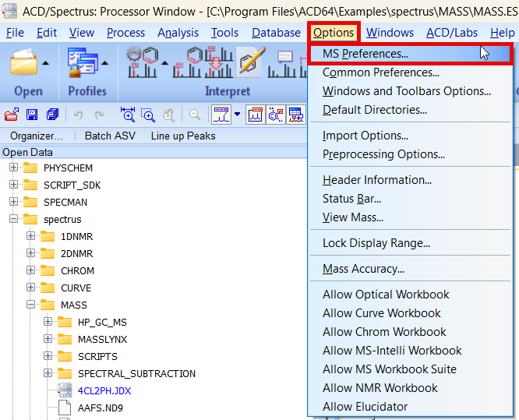Select the dotted-box region zoom magnifier
The width and height of the screenshot is (519, 420).
148,115
